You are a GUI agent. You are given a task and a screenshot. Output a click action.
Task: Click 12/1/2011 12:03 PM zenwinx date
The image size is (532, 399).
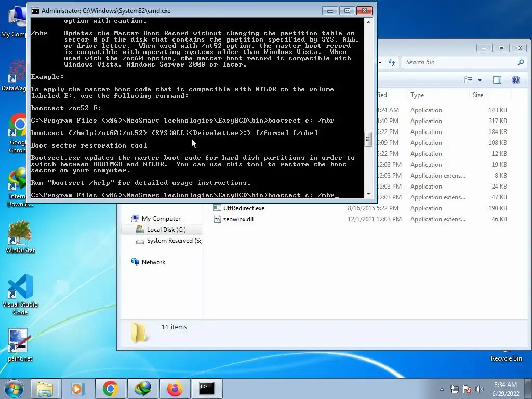pos(374,219)
